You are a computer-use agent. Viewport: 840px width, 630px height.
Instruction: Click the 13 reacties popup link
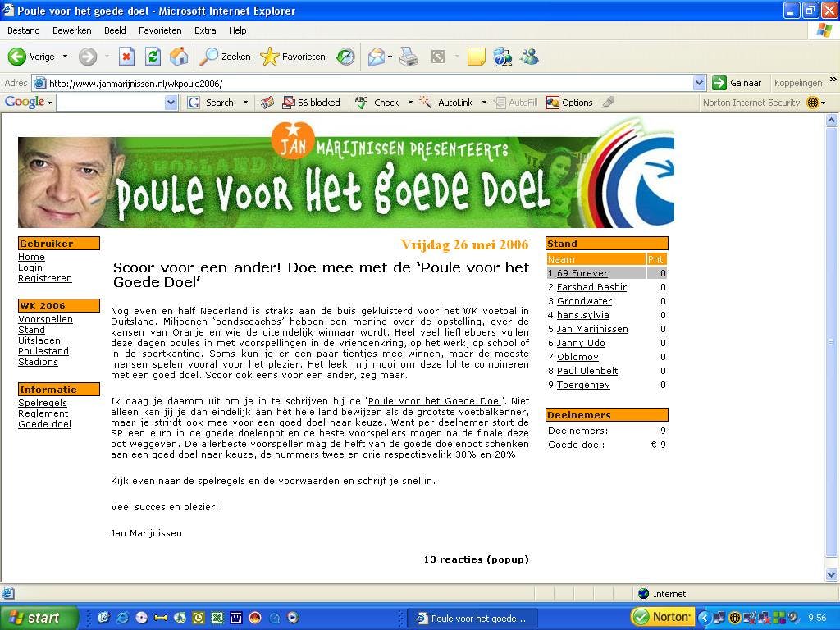coord(476,559)
